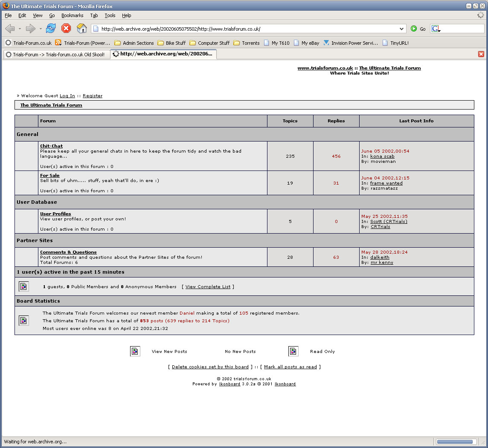Click the View New Posts legend icon
This screenshot has width=488, height=448.
(x=135, y=351)
